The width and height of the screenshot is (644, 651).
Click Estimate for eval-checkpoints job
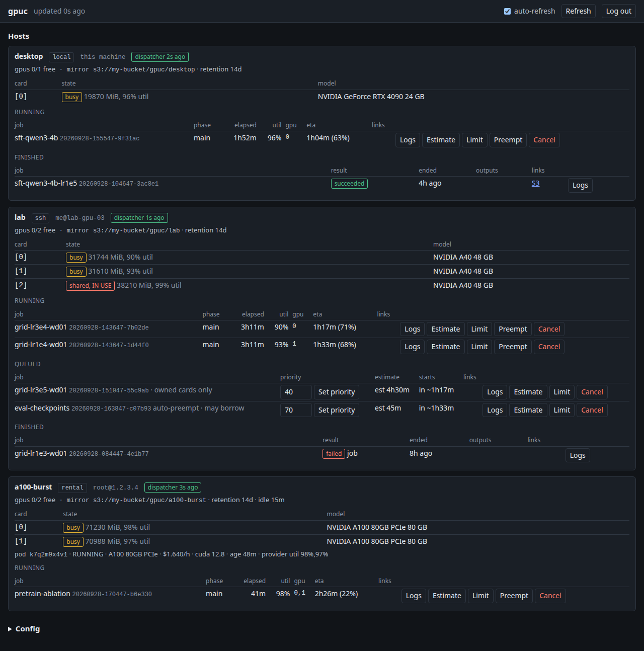(x=528, y=410)
